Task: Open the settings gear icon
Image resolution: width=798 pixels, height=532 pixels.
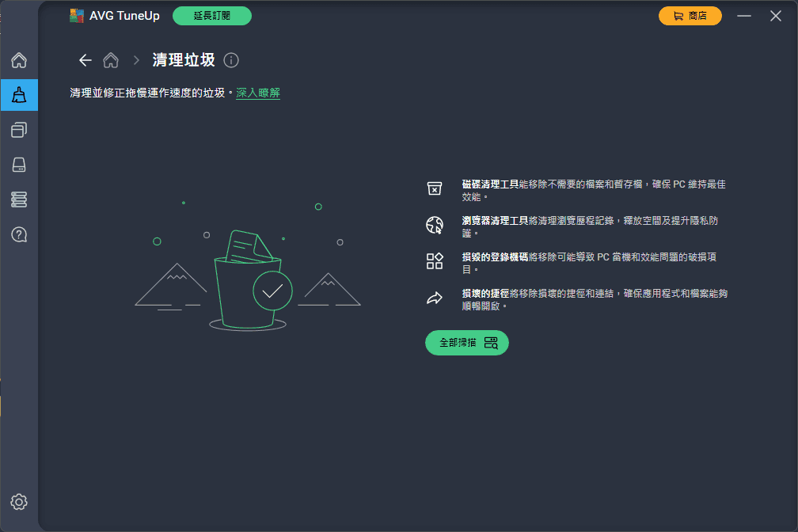Action: coord(19,502)
